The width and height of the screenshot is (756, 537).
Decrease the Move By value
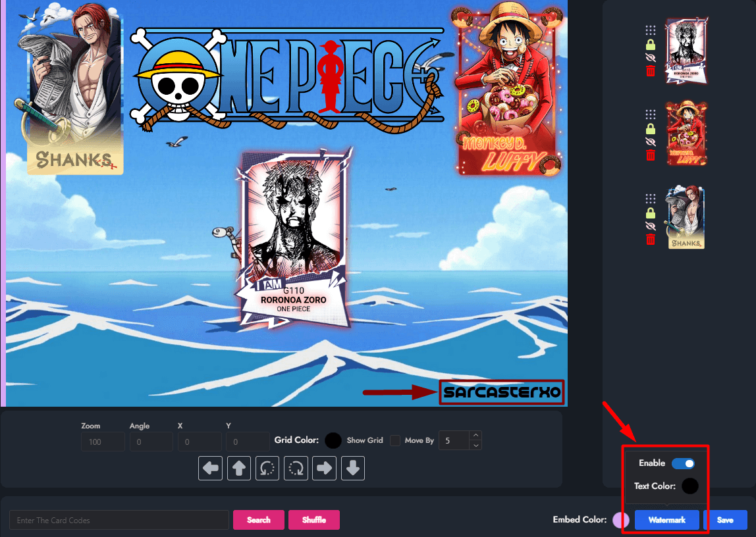click(x=476, y=446)
